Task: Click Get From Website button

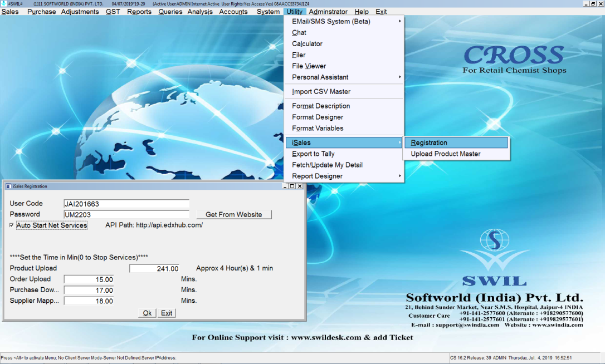Action: tap(234, 214)
